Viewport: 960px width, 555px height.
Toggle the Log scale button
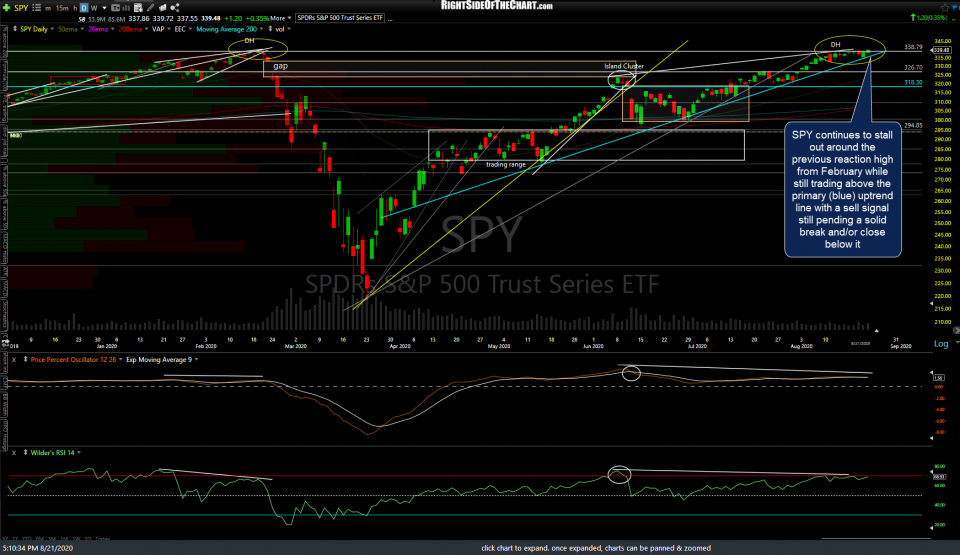[941, 344]
